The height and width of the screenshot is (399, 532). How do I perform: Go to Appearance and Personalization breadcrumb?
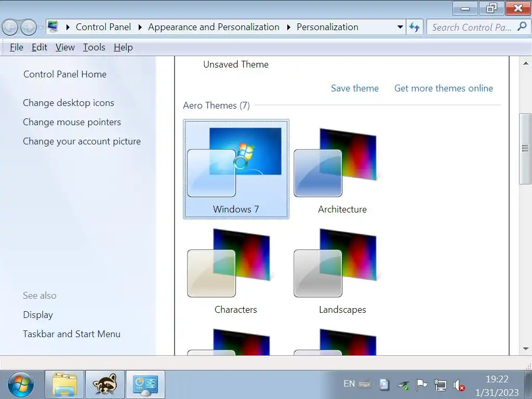(214, 27)
